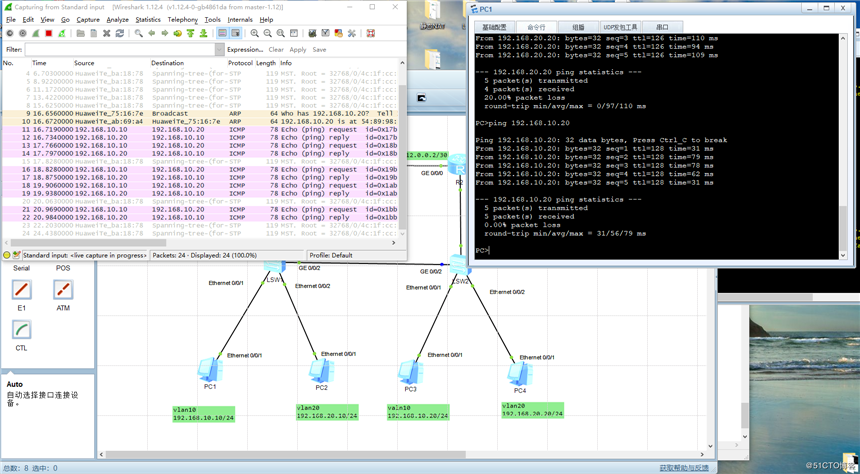Click the Apply filter button
This screenshot has height=474, width=860.
point(298,49)
